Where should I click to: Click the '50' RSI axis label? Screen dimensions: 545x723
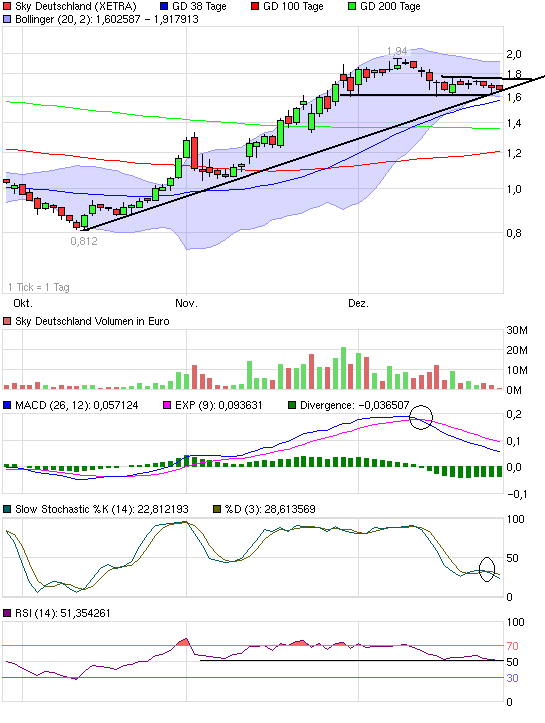pyautogui.click(x=512, y=662)
